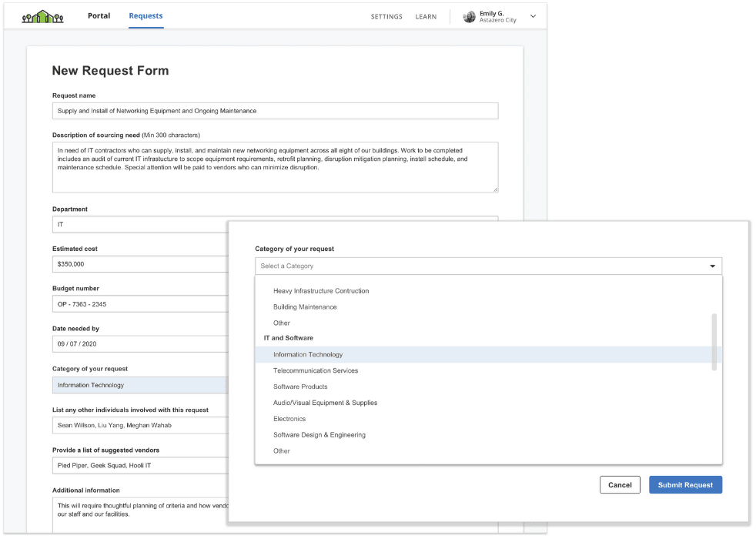Select Audio/Visual Equipment & Supplies option
This screenshot has width=756, height=539.
click(325, 403)
